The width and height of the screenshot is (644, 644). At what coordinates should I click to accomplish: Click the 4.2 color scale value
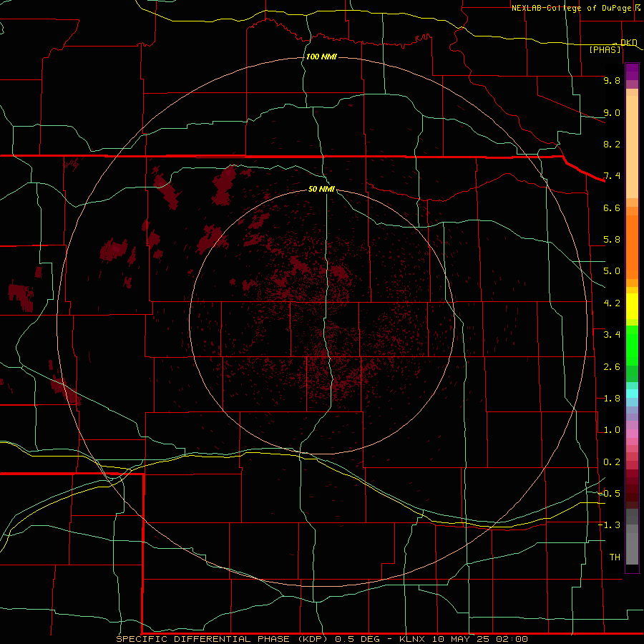click(612, 303)
